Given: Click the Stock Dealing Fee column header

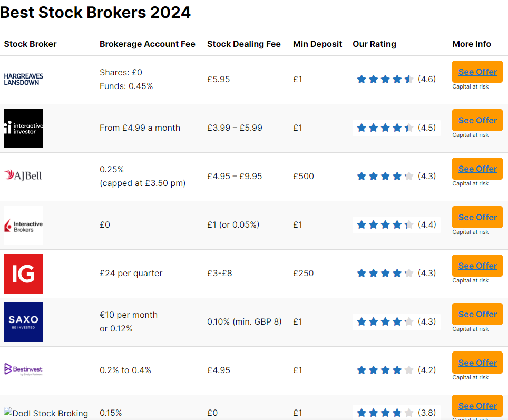Looking at the screenshot, I should 243,44.
